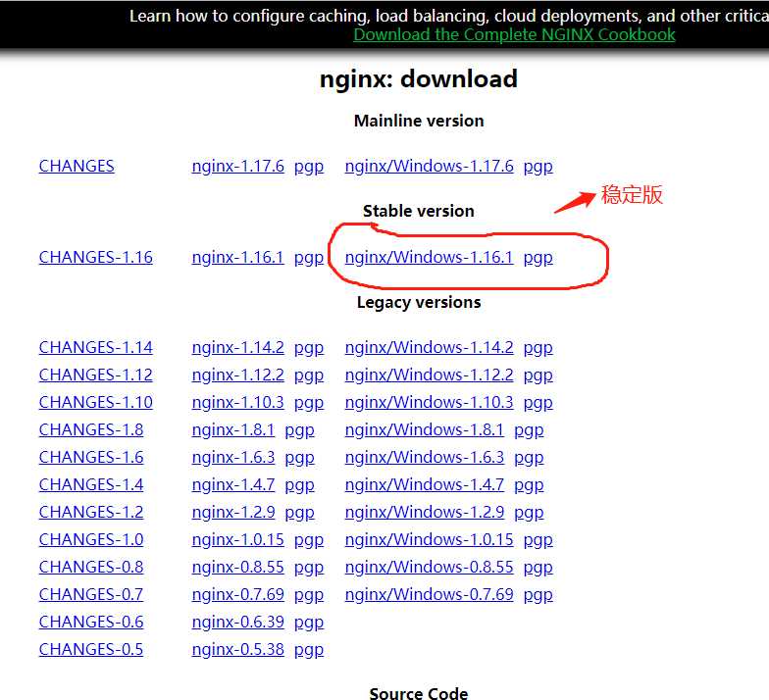The width and height of the screenshot is (769, 700).
Task: Download nginx-1.14.2
Action: [x=237, y=347]
